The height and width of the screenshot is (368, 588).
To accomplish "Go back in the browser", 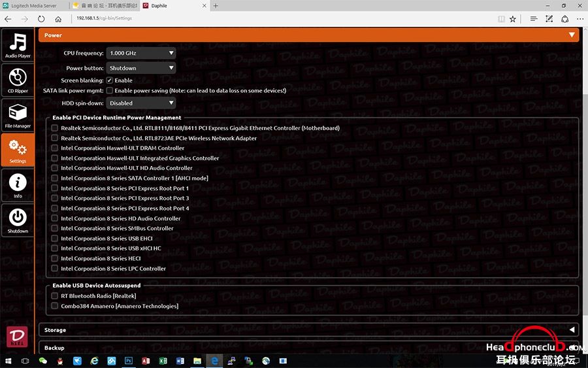I will [x=8, y=19].
